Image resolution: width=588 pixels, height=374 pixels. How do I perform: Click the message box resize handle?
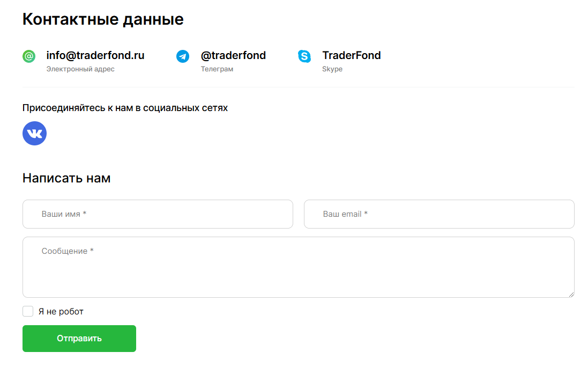tap(571, 294)
